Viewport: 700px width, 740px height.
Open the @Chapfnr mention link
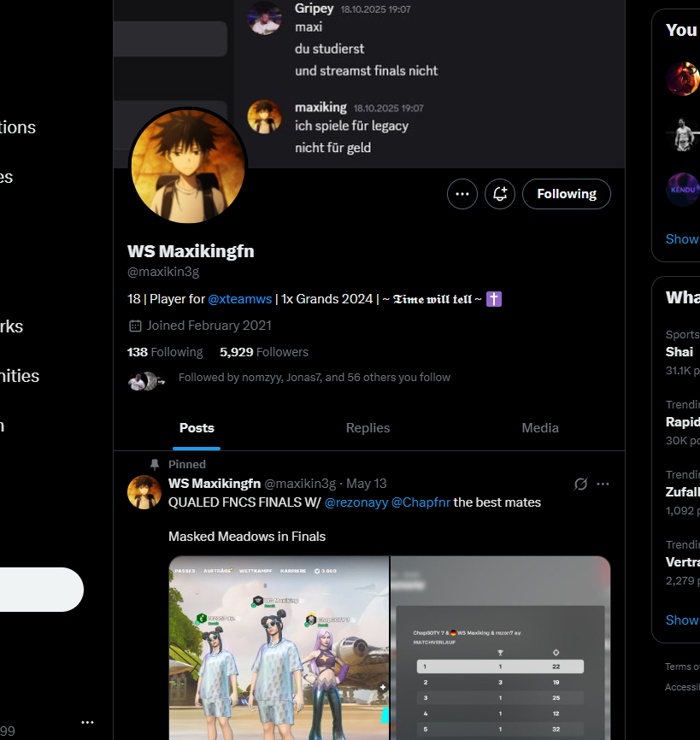point(421,502)
